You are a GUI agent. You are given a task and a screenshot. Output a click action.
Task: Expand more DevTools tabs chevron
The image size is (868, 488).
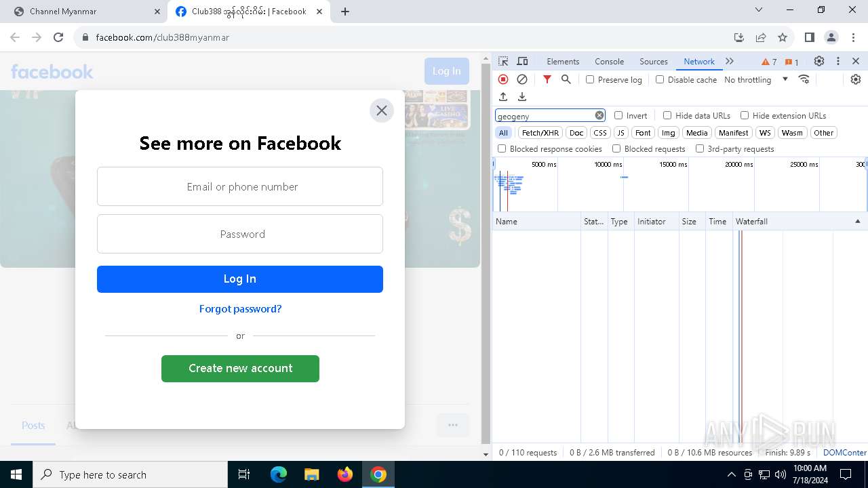pyautogui.click(x=730, y=61)
